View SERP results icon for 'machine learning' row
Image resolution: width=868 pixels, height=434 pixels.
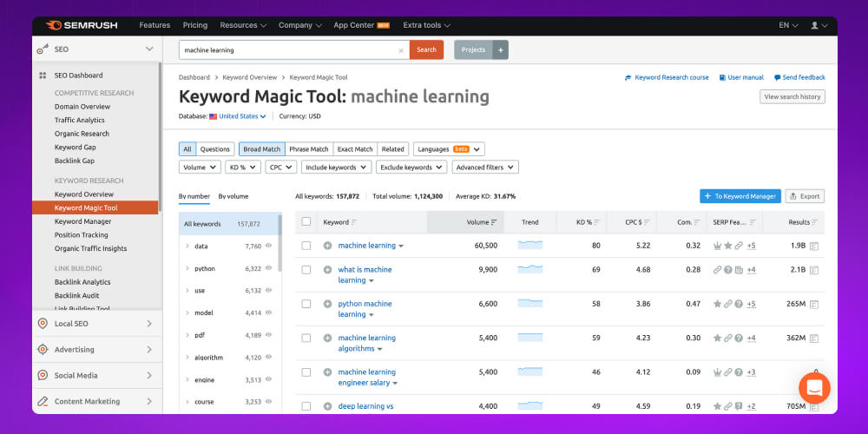pos(814,246)
